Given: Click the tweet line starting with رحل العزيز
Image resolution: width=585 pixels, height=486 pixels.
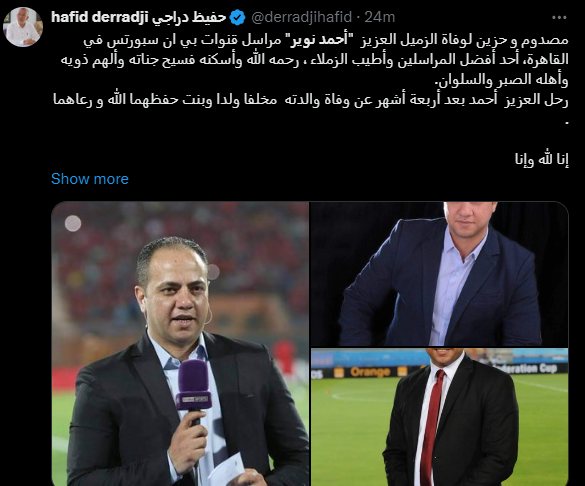Looking at the screenshot, I should [x=310, y=100].
